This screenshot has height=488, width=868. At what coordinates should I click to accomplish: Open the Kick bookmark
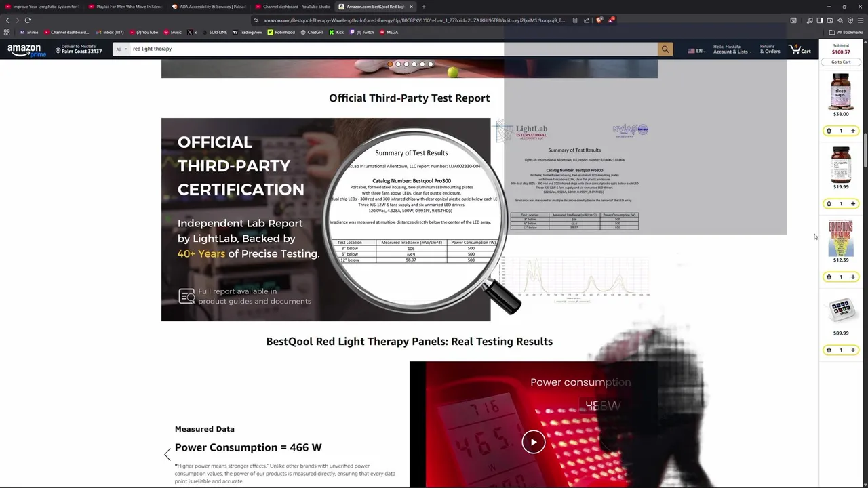tap(337, 32)
